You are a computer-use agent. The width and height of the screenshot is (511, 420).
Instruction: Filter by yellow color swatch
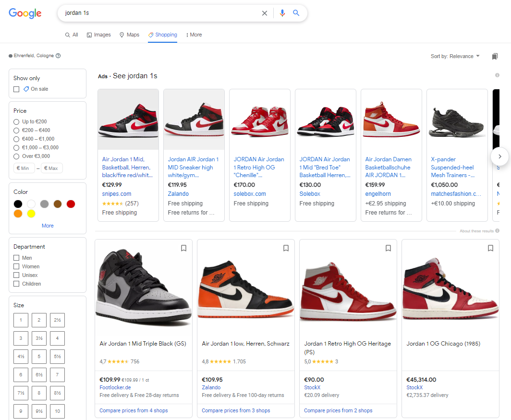[31, 214]
